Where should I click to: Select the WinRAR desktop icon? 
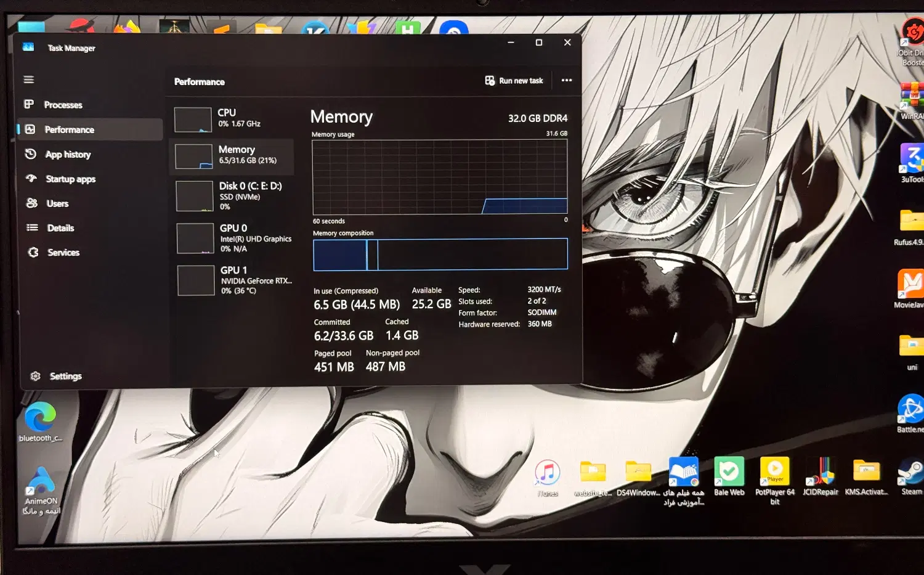coord(912,101)
